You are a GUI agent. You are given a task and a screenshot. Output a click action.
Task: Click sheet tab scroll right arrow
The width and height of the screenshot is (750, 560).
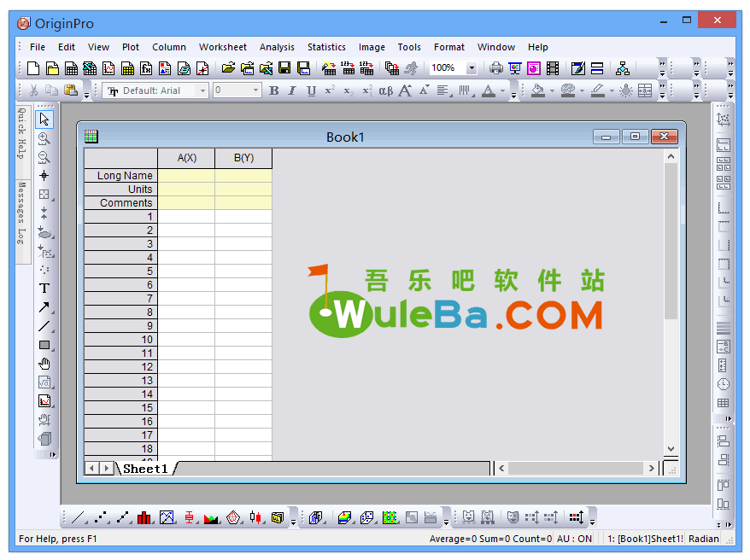click(x=107, y=469)
